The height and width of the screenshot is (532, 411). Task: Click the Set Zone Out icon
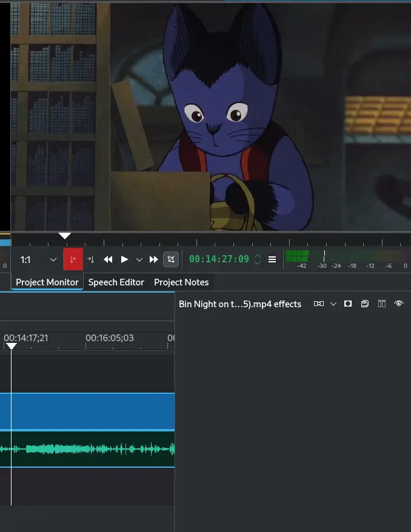point(90,259)
